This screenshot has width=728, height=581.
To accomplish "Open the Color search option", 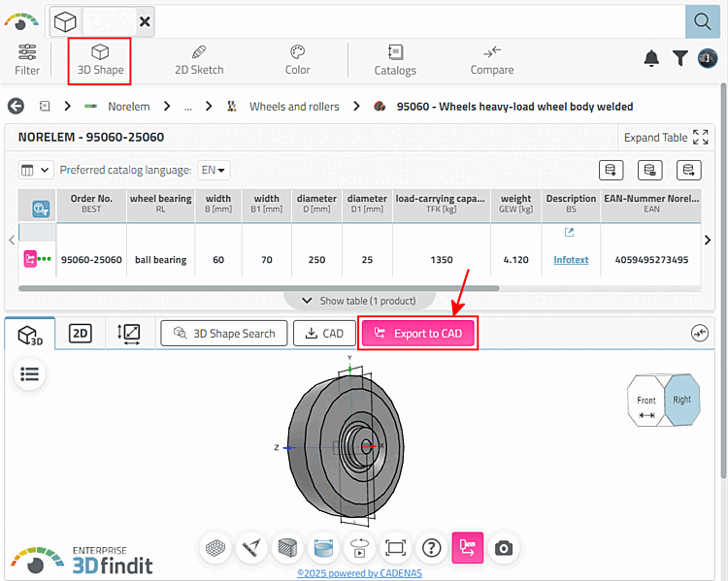I will point(297,60).
